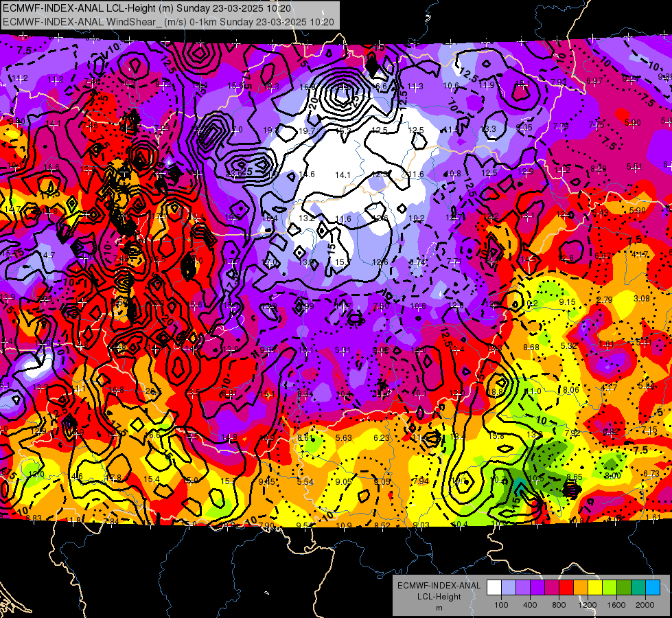Click the map value 5.63

(x=344, y=438)
